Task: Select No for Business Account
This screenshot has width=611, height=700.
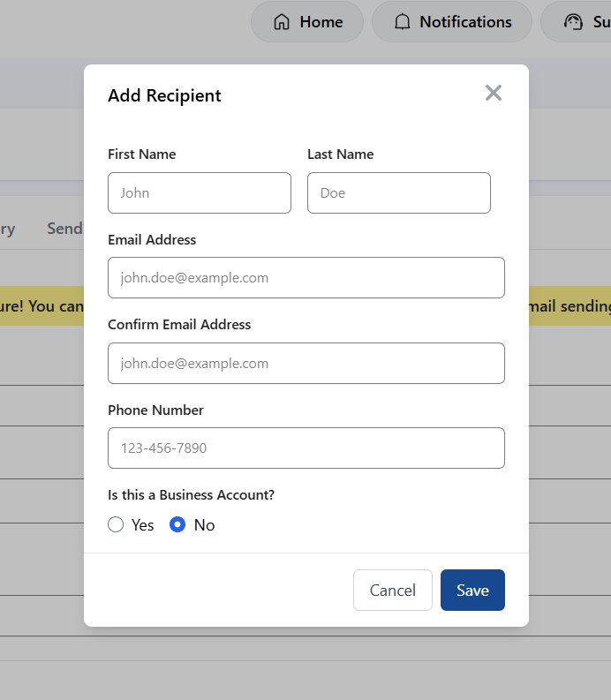Action: point(177,524)
